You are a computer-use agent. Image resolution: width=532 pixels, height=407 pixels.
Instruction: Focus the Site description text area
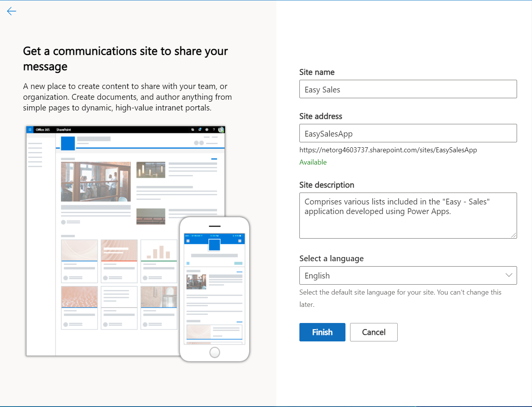[408, 216]
